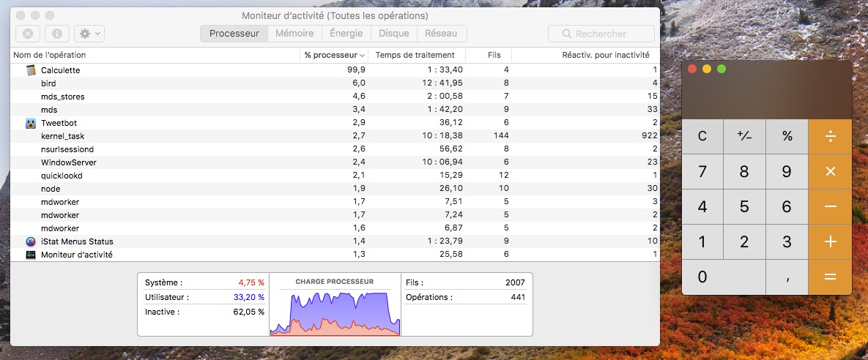Select the bird process row

(335, 83)
